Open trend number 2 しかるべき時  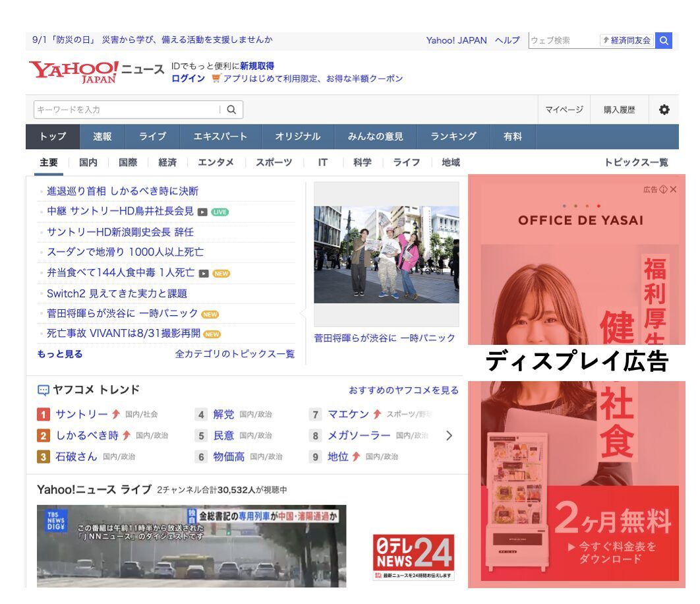pos(87,436)
